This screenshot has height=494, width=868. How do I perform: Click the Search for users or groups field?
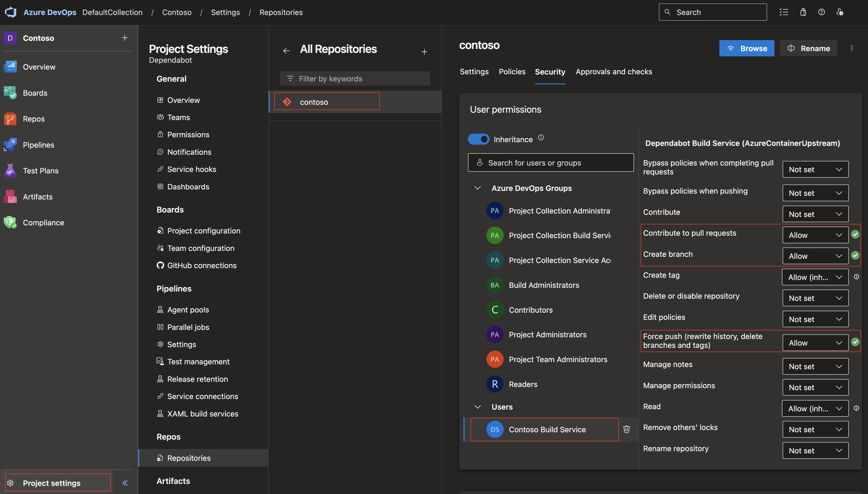(551, 162)
